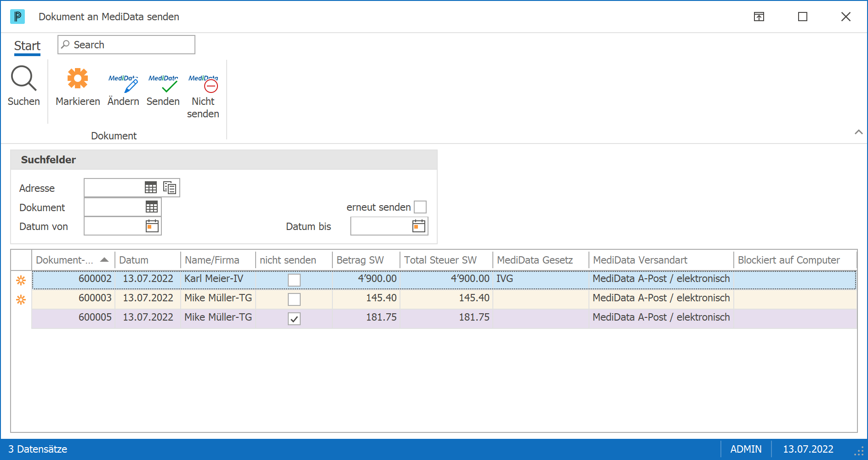The width and height of the screenshot is (868, 460).
Task: Select document number 600005 cell
Action: pos(74,317)
